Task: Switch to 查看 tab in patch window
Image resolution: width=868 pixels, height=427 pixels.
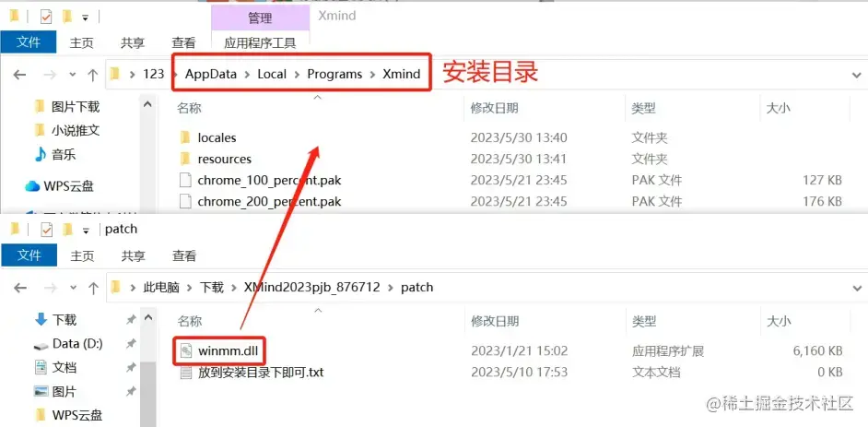Action: tap(183, 255)
